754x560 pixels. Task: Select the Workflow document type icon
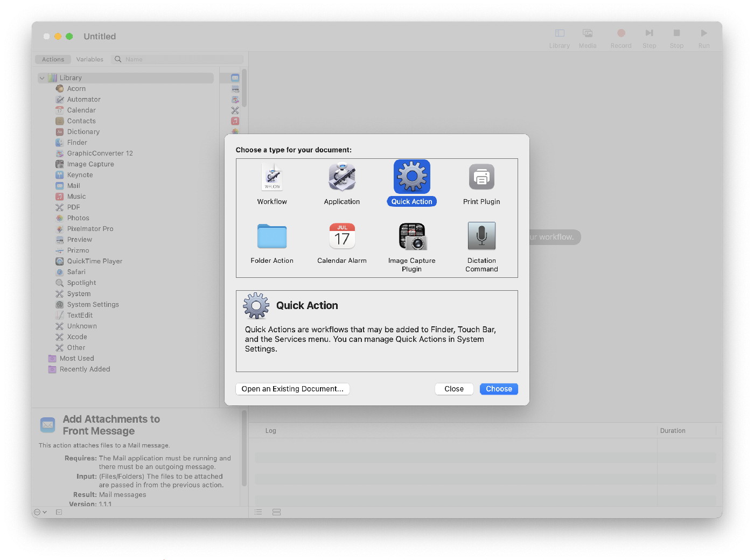click(272, 177)
